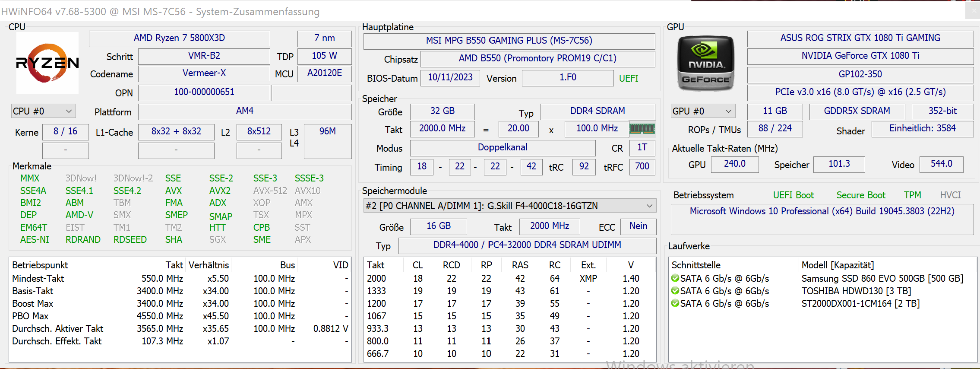Select the 1T command rate value
The width and height of the screenshot is (980, 369).
coord(642,147)
